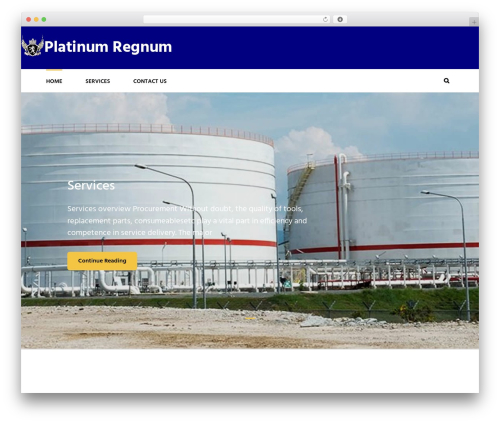Click the Platinum Regnum site title
This screenshot has width=500, height=423.
pos(108,47)
